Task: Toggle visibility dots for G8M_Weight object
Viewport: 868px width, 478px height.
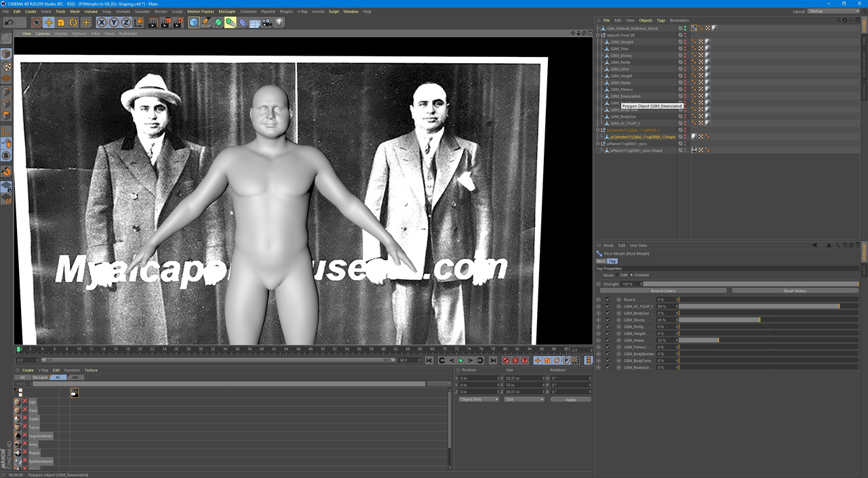Action: click(685, 42)
